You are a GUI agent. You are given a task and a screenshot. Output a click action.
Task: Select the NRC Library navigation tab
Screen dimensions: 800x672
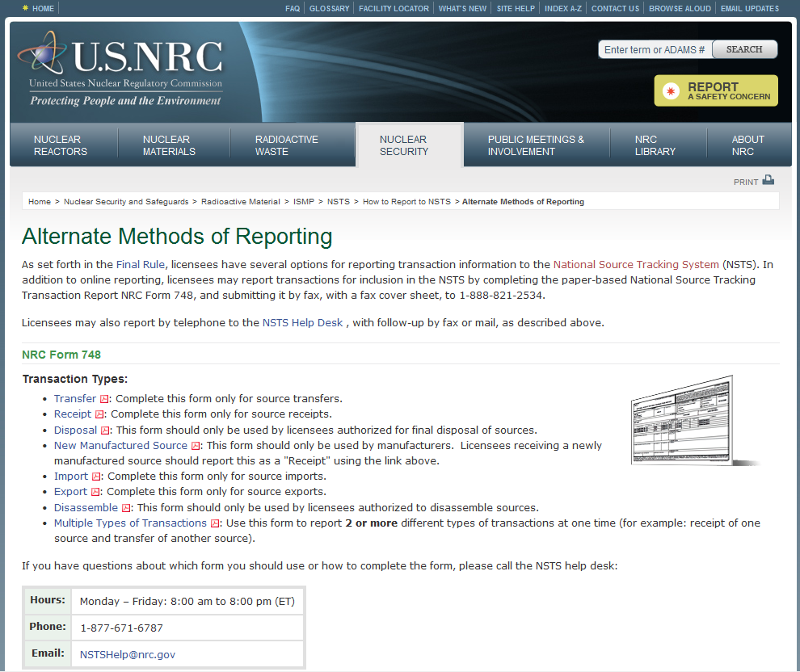point(655,145)
